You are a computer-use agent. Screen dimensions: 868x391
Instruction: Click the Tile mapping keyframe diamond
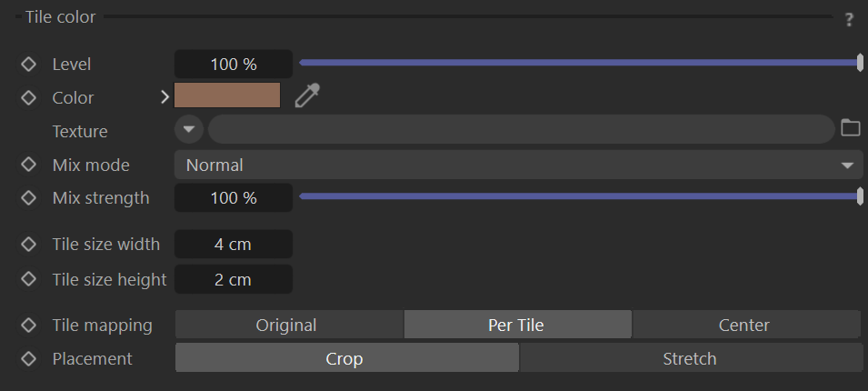point(28,325)
